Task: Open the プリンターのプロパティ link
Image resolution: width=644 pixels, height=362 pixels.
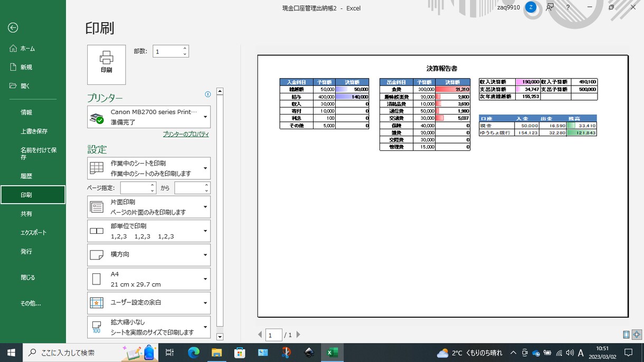Action: (x=186, y=135)
